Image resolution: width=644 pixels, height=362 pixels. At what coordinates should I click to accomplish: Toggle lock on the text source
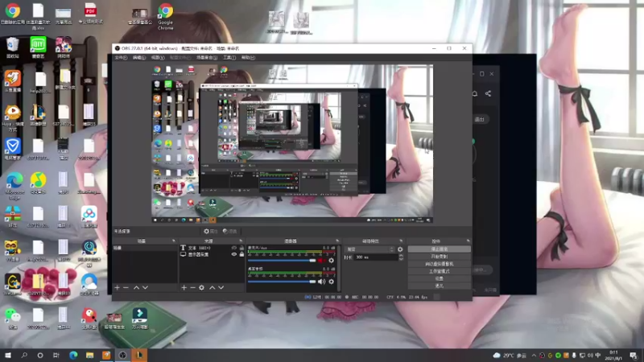(242, 248)
